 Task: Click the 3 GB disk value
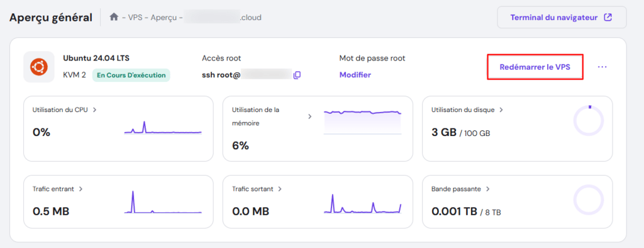click(x=444, y=132)
